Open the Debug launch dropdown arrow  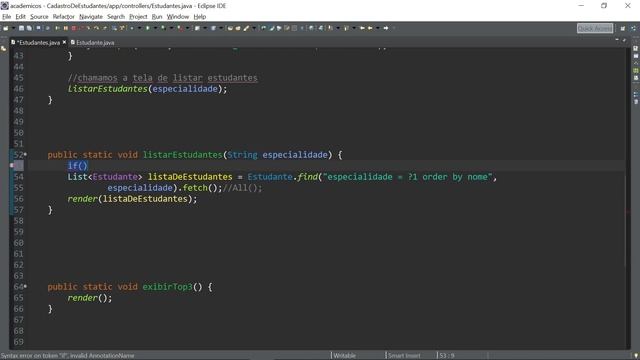(x=140, y=28)
